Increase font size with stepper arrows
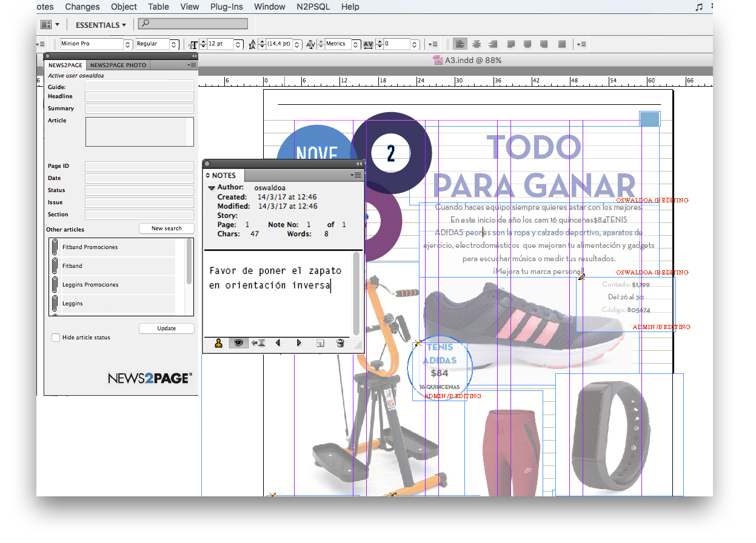The height and width of the screenshot is (543, 756). pyautogui.click(x=203, y=42)
